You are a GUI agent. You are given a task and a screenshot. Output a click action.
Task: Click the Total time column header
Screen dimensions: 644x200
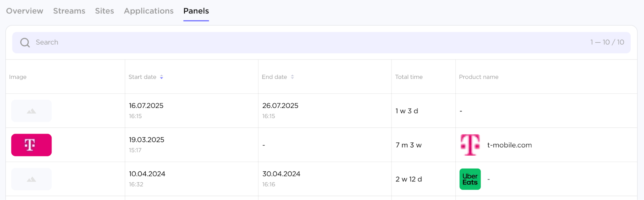click(409, 77)
